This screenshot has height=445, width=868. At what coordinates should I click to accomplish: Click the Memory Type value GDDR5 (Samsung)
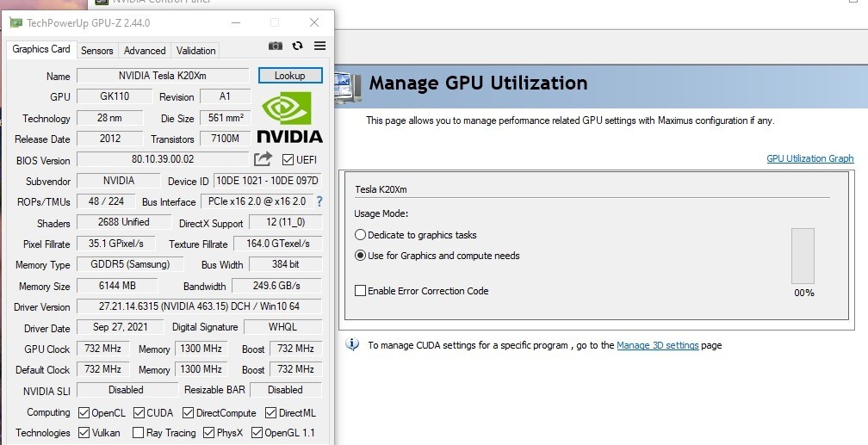[x=130, y=264]
